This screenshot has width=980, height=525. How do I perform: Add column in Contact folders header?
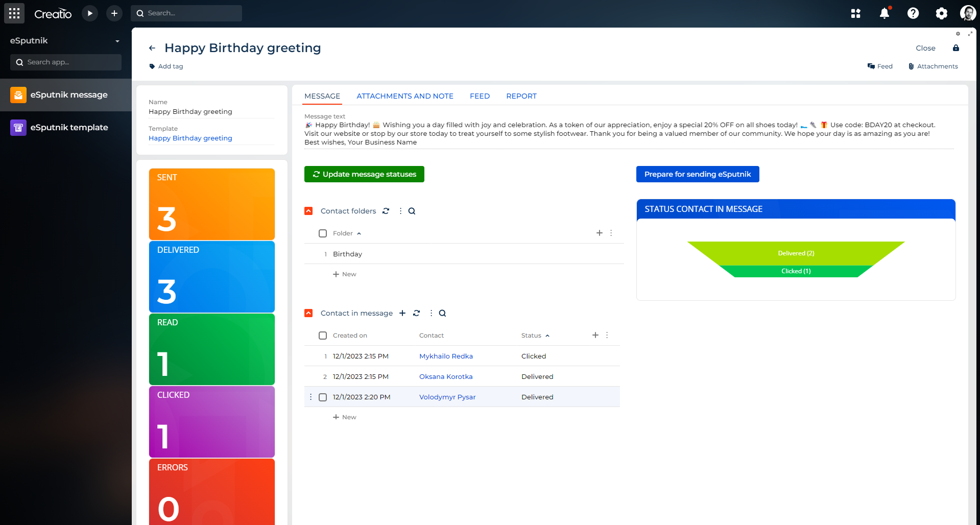coord(600,233)
